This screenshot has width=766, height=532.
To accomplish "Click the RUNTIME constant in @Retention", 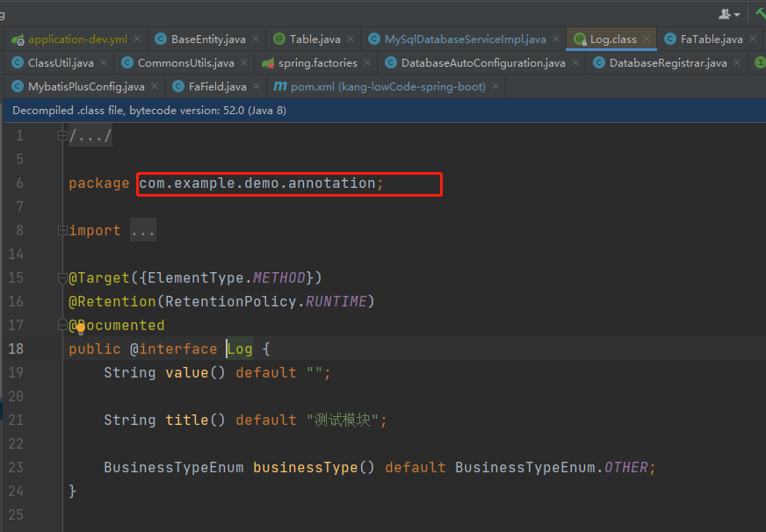I will [336, 301].
